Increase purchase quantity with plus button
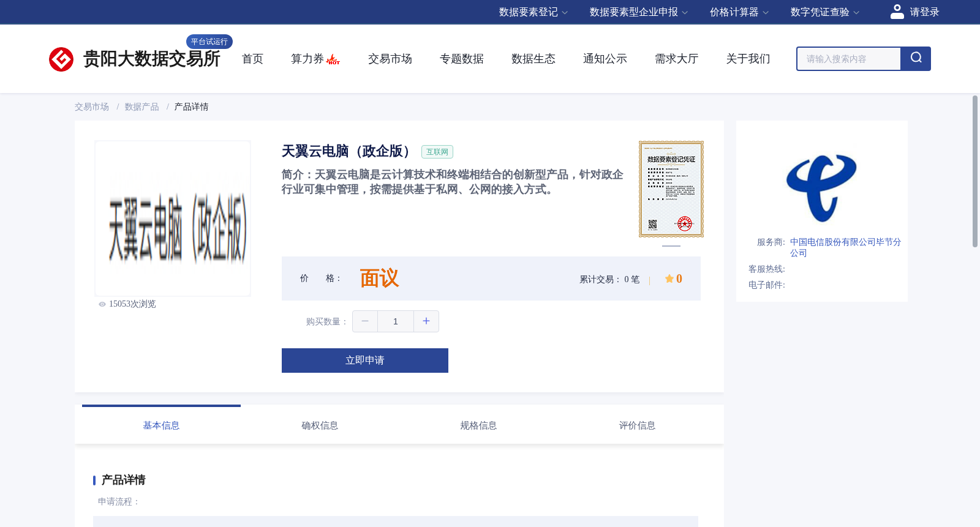980x527 pixels. tap(426, 321)
